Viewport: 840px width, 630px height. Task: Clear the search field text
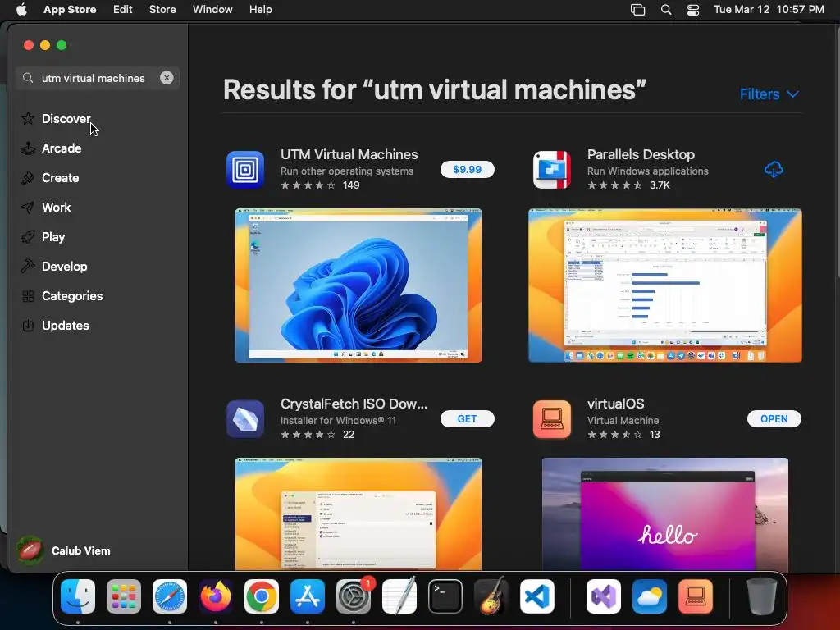tap(167, 78)
